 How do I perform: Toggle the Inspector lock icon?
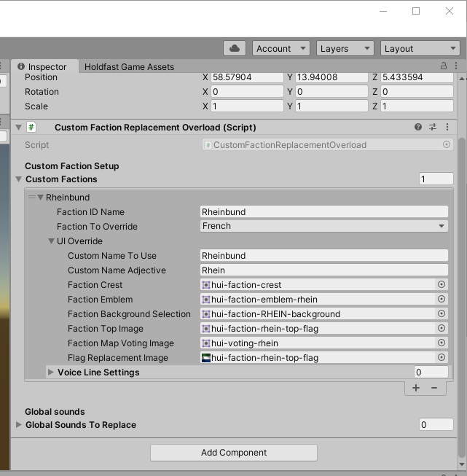443,66
